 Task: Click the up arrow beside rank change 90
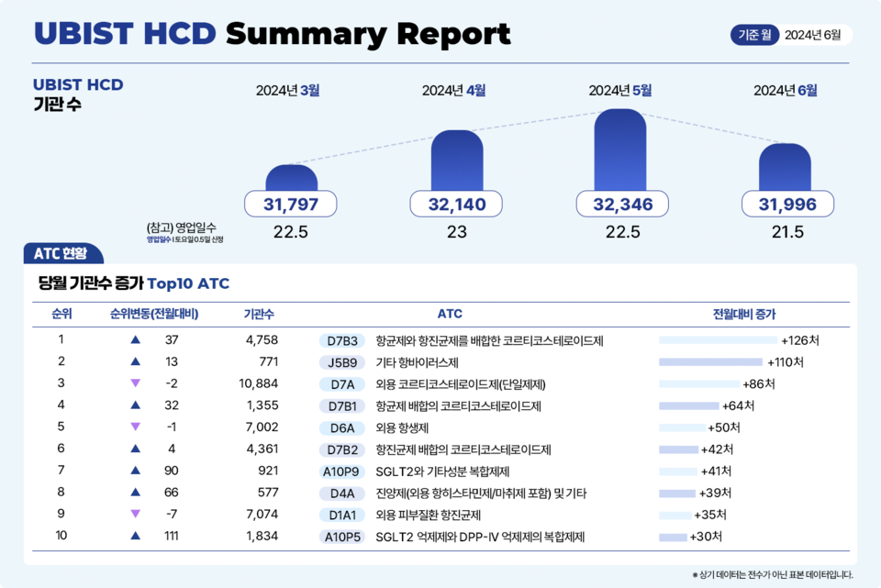point(136,471)
